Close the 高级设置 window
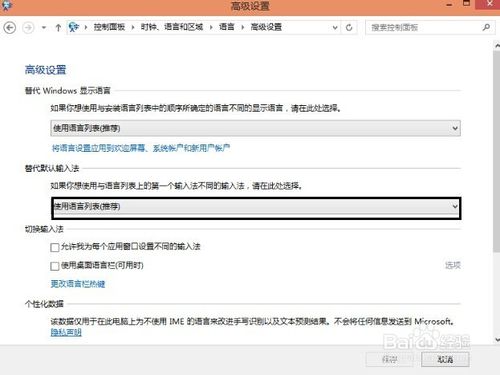The image size is (500, 375). click(489, 4)
